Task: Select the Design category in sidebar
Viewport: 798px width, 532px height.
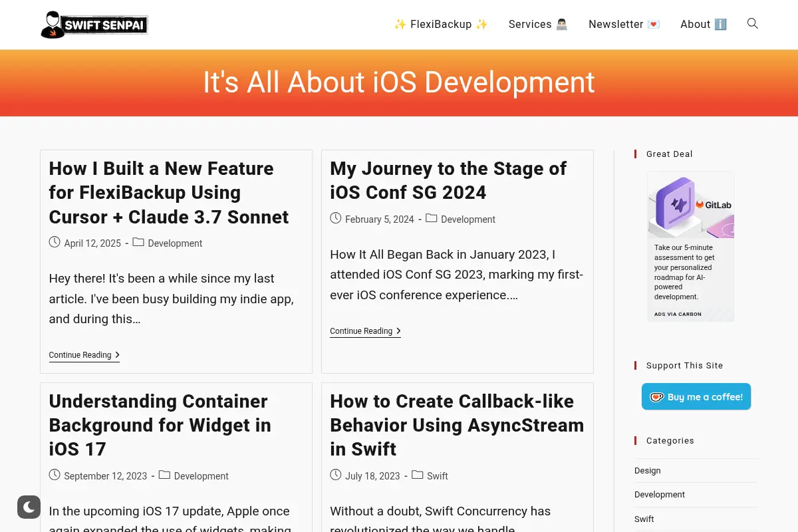Action: tap(648, 471)
